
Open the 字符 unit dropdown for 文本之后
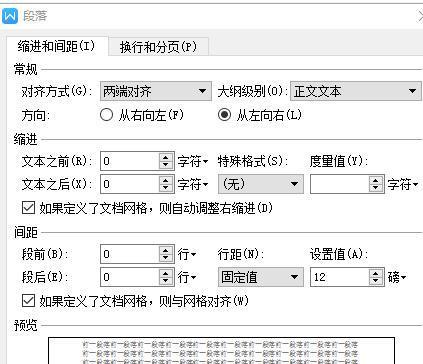click(x=193, y=184)
